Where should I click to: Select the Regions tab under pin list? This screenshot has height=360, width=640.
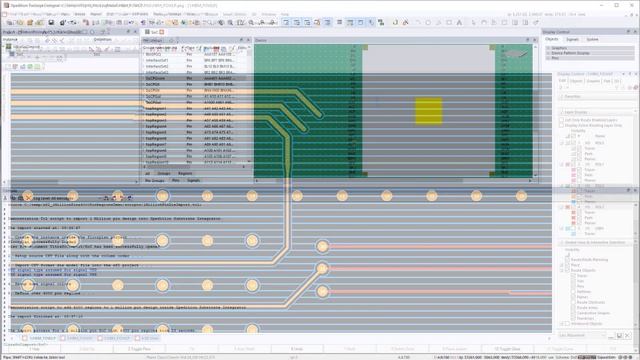pyautogui.click(x=185, y=173)
